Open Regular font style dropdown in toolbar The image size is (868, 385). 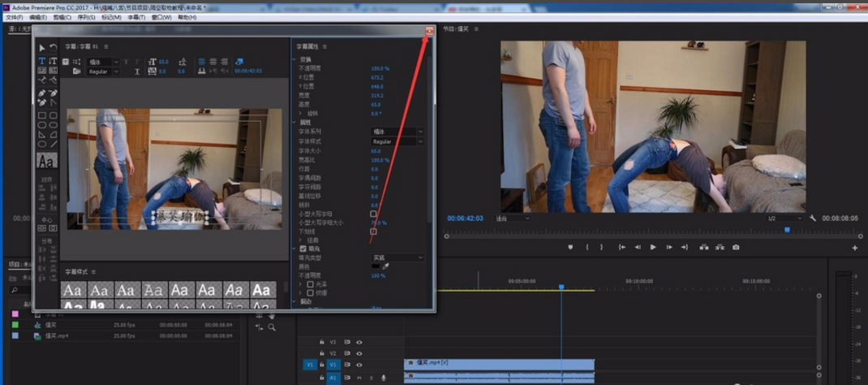click(x=104, y=71)
